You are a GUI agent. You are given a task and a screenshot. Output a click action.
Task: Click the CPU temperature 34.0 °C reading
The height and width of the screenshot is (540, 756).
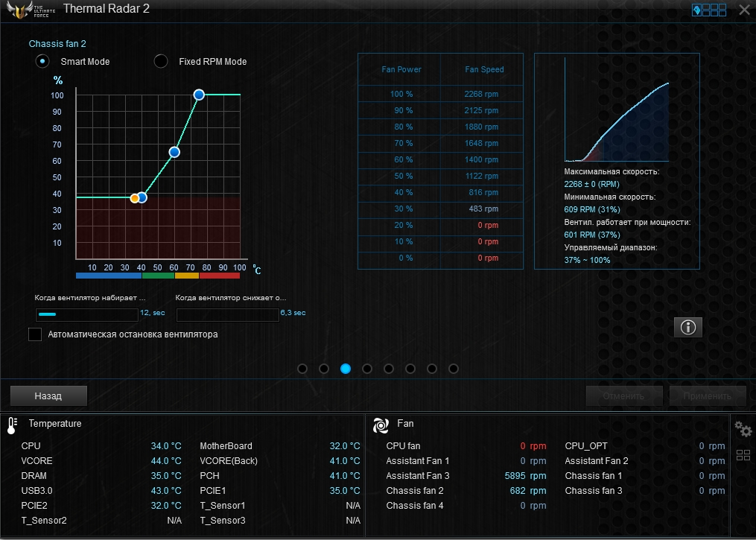[166, 446]
